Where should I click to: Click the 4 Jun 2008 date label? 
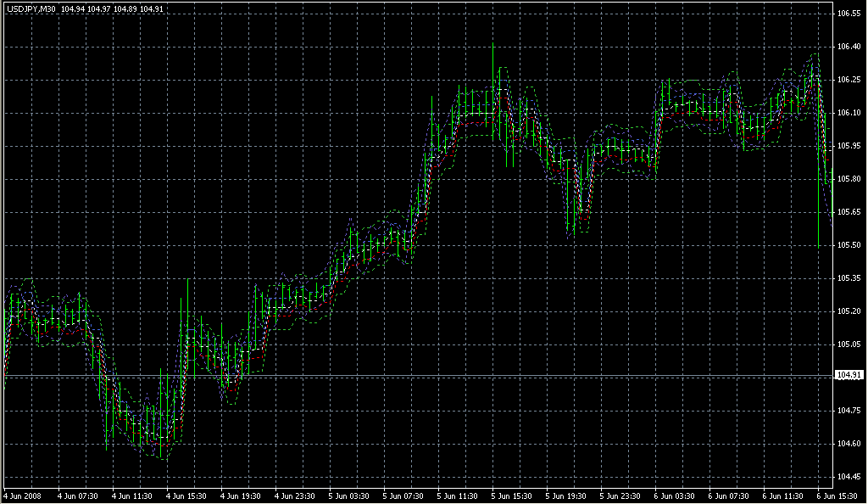pos(23,496)
